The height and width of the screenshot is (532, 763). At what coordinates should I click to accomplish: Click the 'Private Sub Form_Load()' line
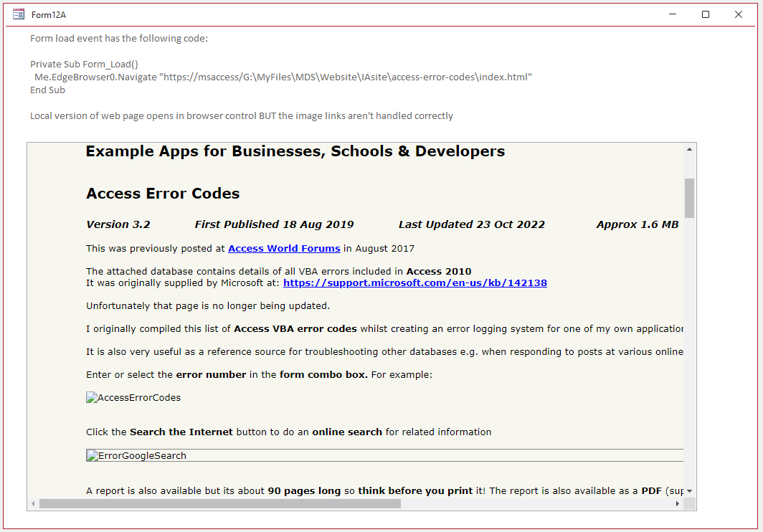pyautogui.click(x=84, y=65)
